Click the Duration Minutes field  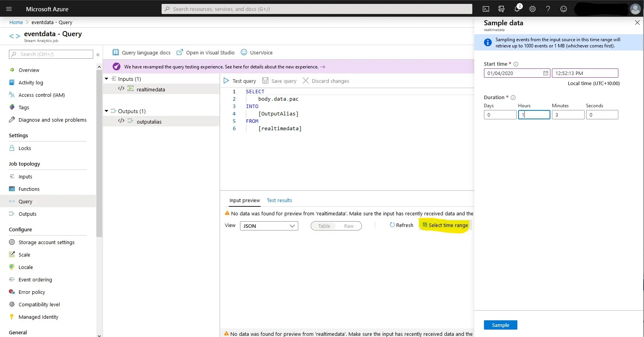click(568, 115)
